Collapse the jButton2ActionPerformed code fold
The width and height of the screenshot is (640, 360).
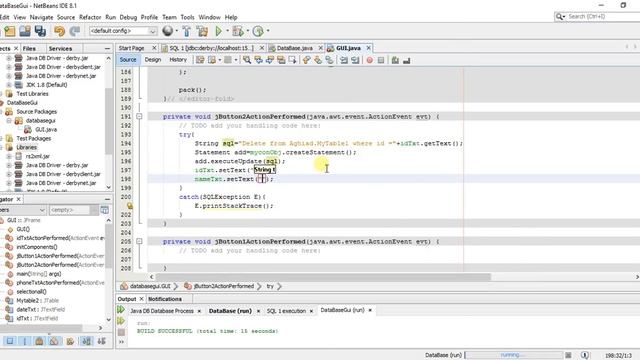click(139, 116)
